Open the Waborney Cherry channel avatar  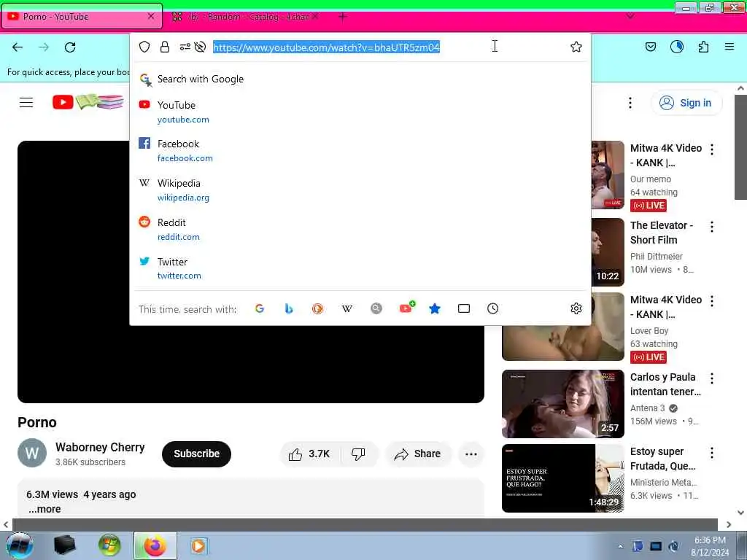tap(32, 453)
